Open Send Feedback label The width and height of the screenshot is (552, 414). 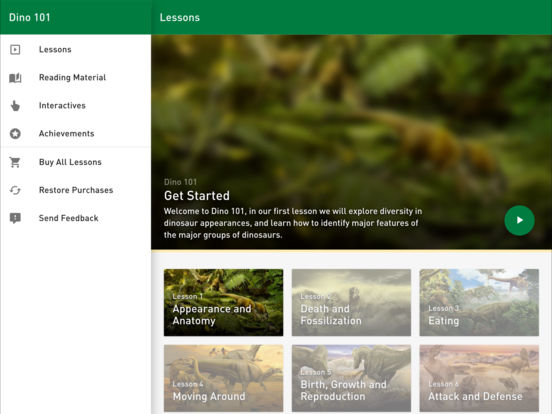[69, 218]
